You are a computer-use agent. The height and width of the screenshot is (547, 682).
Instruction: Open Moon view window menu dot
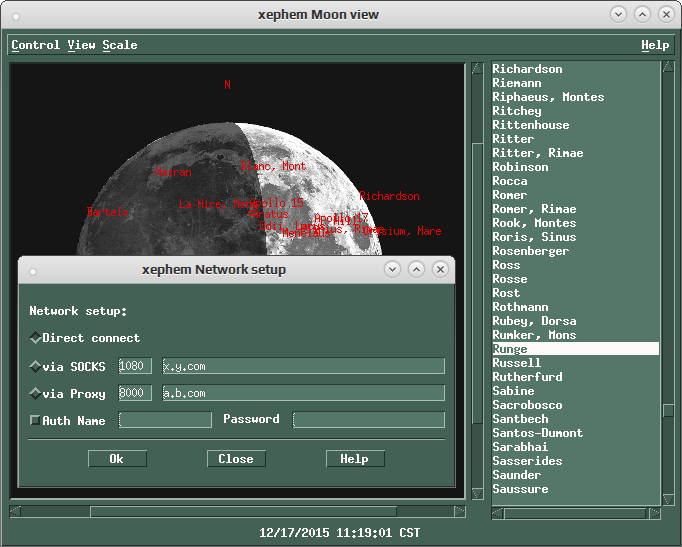[16, 17]
